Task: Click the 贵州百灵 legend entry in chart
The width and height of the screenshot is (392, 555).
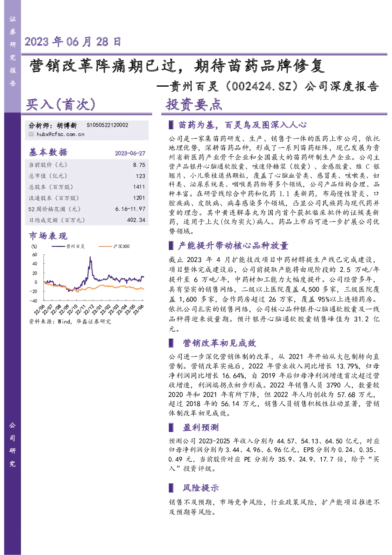Action: tap(68, 246)
